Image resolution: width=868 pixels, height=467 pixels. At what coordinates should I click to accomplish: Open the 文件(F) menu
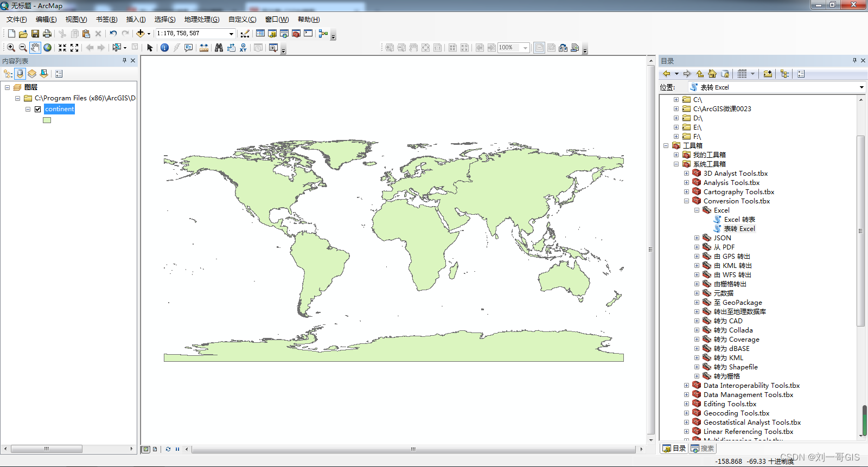click(x=17, y=20)
